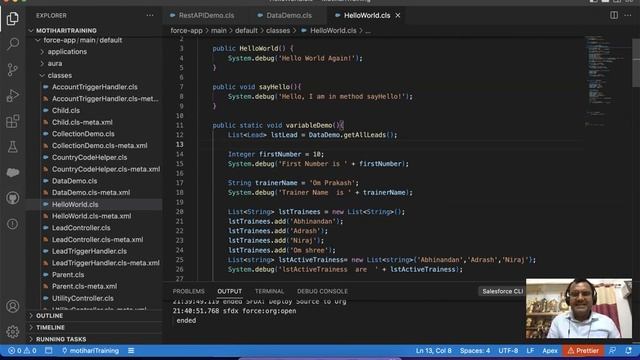The image size is (640, 360).
Task: Open Child.cls file in explorer
Action: pyautogui.click(x=66, y=111)
